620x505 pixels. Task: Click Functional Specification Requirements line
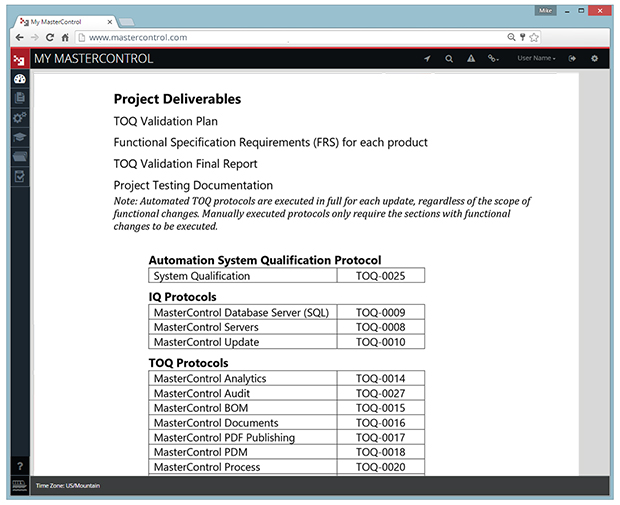coord(270,142)
